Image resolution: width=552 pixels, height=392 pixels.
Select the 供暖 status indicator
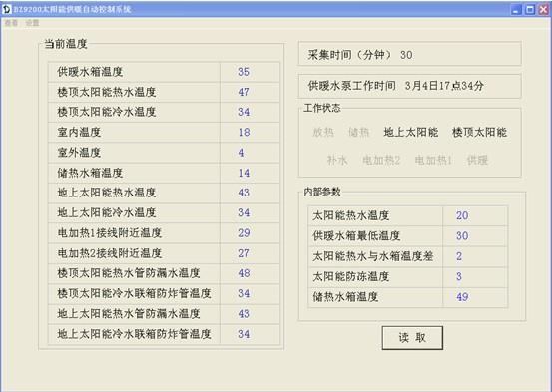tap(477, 160)
